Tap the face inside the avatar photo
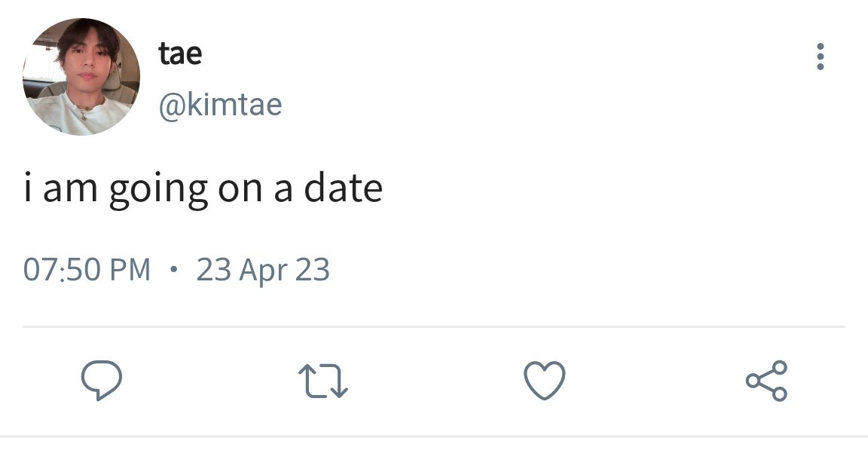This screenshot has width=868, height=450. pyautogui.click(x=87, y=66)
